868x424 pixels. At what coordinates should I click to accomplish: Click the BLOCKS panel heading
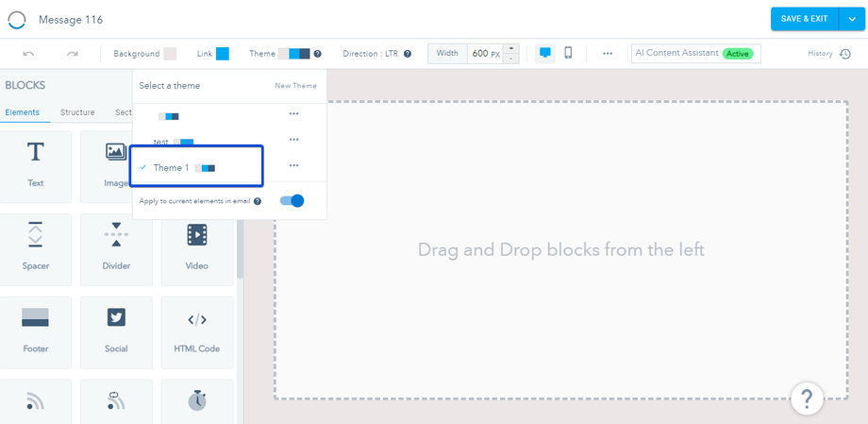(x=25, y=85)
